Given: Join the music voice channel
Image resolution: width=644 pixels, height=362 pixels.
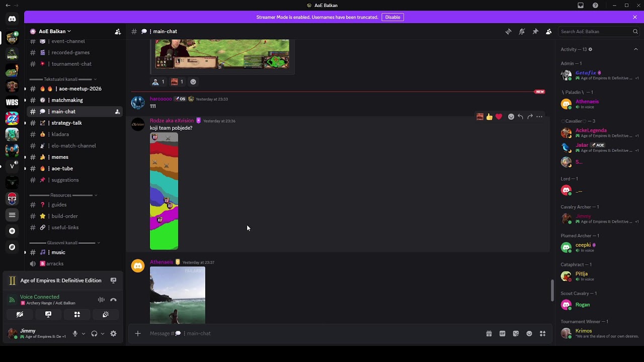Looking at the screenshot, I should click(x=74, y=252).
